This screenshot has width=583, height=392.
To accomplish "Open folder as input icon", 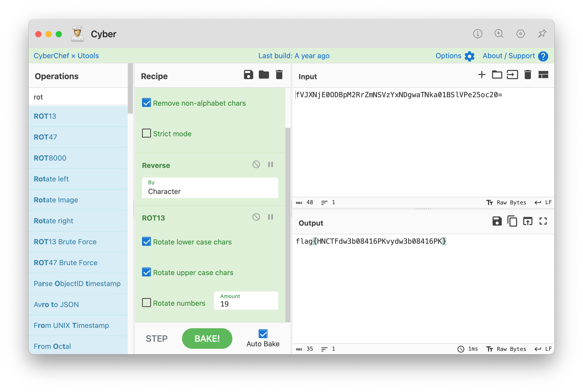I will click(497, 75).
